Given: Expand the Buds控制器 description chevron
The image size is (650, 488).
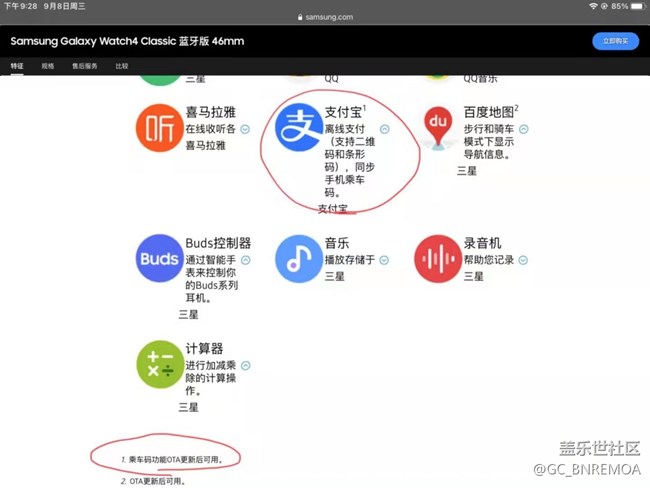Looking at the screenshot, I should 245,260.
